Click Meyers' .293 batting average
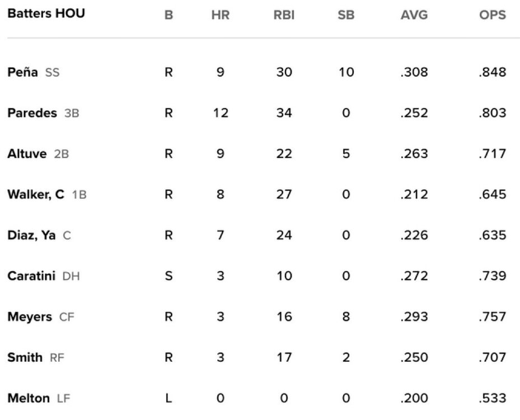This screenshot has width=520, height=420. 414,317
